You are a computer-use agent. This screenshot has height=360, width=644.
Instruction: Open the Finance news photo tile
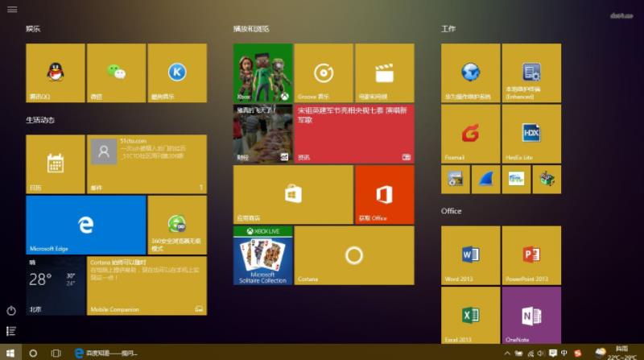point(263,134)
